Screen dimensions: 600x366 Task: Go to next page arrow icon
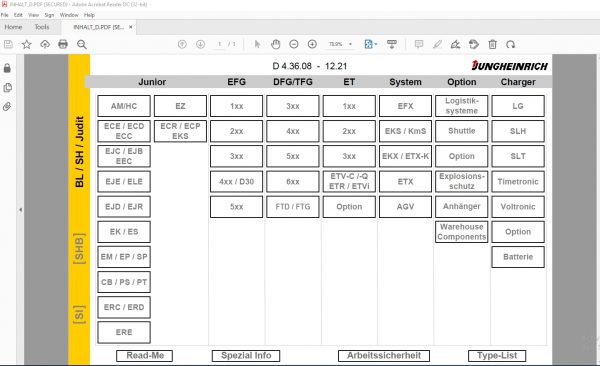pyautogui.click(x=201, y=44)
